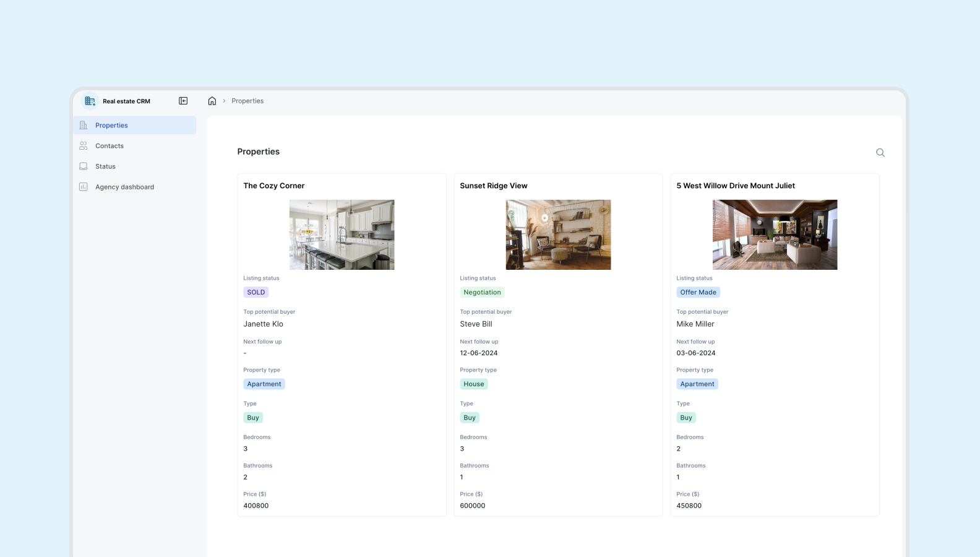
Task: Click buyer name Janette Klo
Action: [x=264, y=324]
